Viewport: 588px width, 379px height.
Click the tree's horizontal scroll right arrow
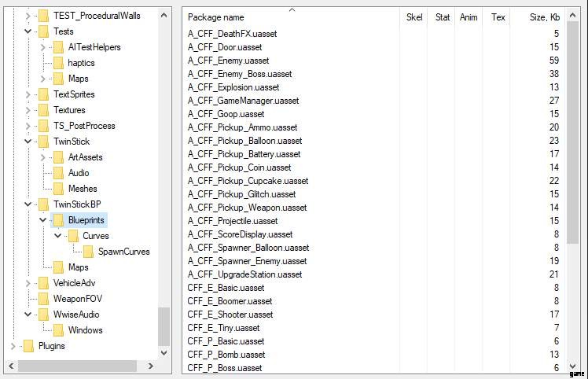(151, 366)
